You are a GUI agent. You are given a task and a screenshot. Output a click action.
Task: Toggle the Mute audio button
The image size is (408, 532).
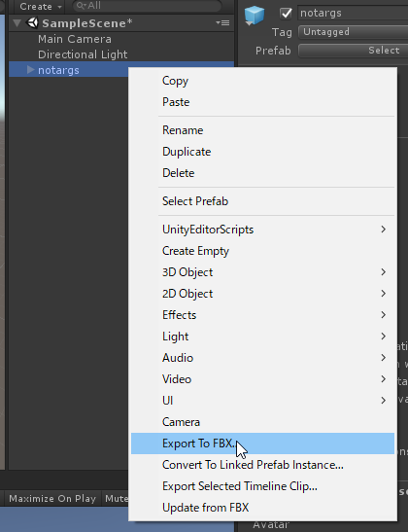[116, 498]
